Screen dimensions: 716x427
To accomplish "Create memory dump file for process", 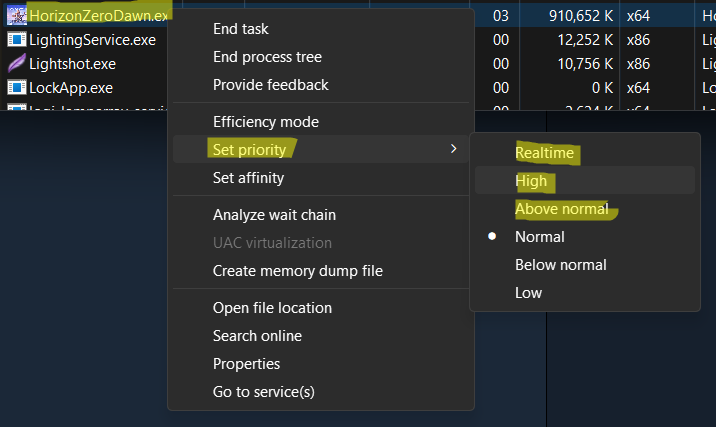I will pos(297,271).
